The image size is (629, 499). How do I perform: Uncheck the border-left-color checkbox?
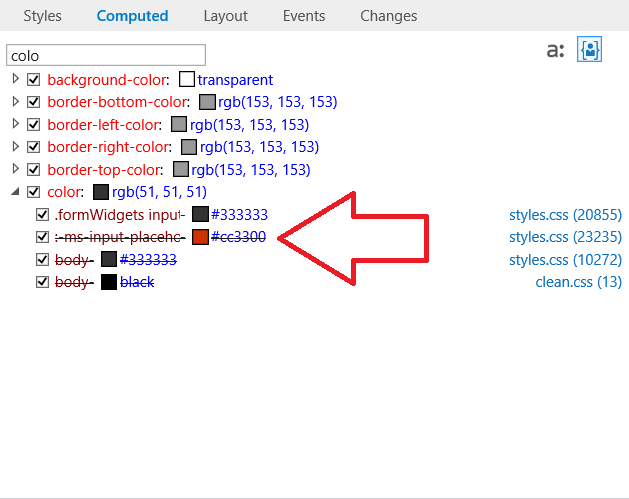click(x=33, y=124)
